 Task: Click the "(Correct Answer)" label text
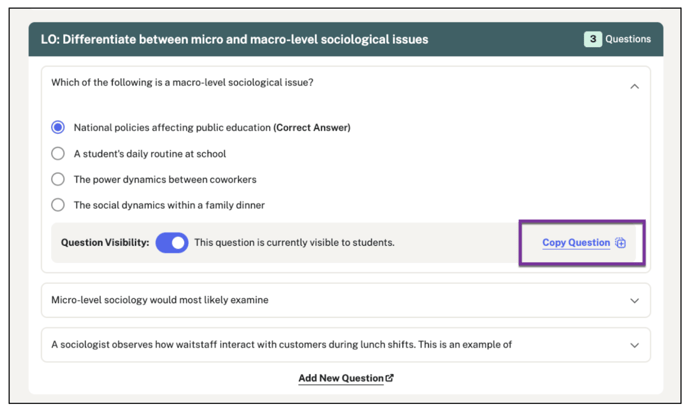coord(312,128)
